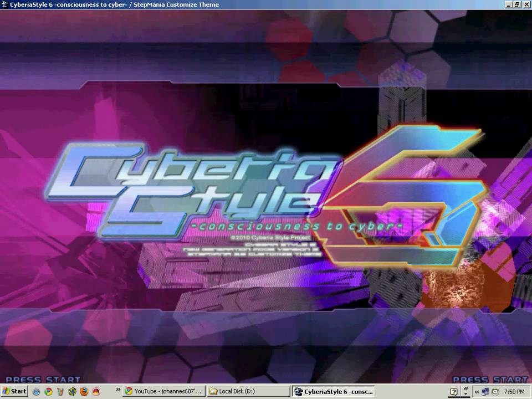Click the consciousness to cyber subtitle
The image size is (532, 399).
pos(297,226)
